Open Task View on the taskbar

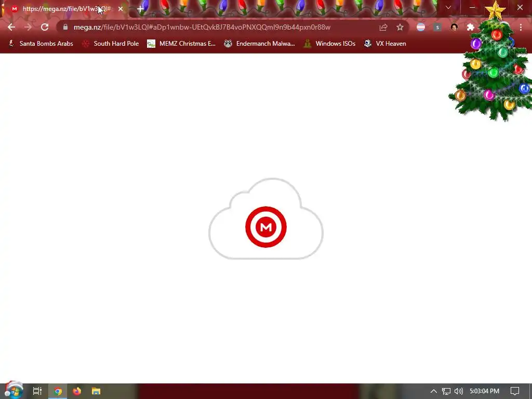pos(37,391)
